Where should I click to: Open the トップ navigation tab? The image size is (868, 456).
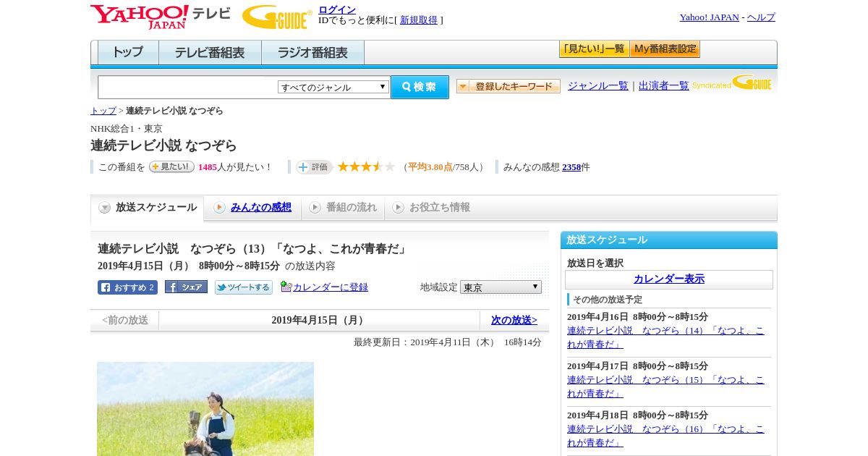pyautogui.click(x=128, y=53)
